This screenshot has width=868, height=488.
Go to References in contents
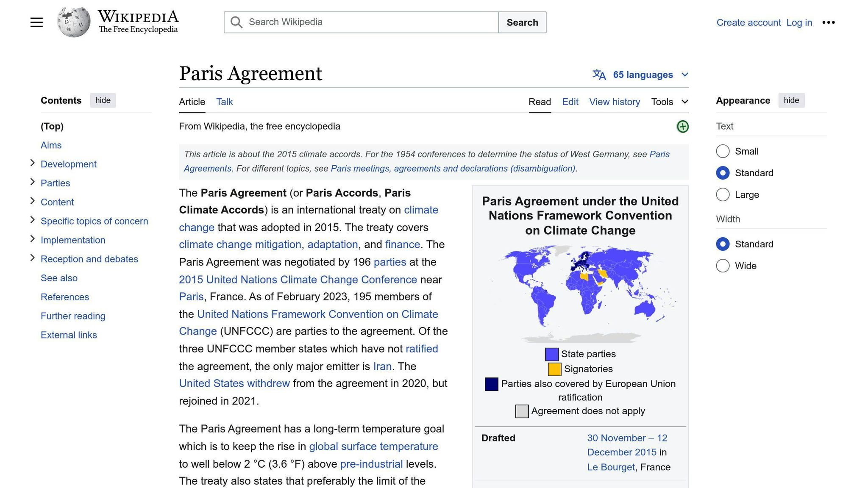(x=65, y=297)
